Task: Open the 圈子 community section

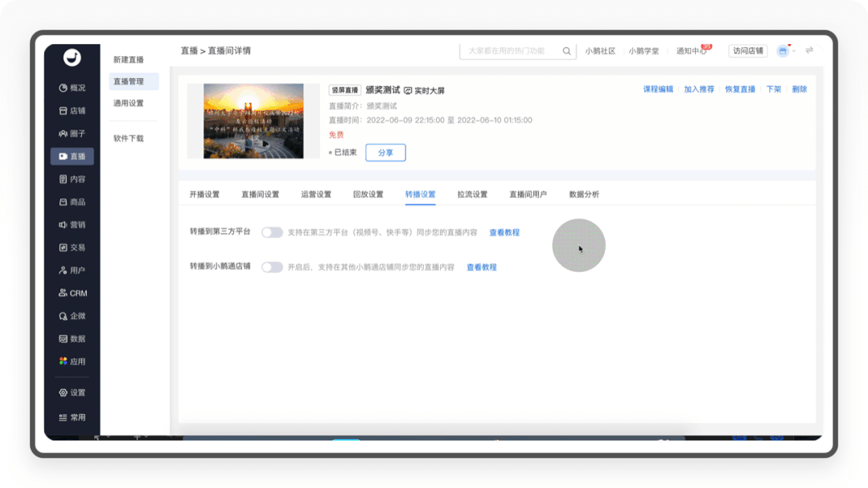Action: (x=72, y=133)
